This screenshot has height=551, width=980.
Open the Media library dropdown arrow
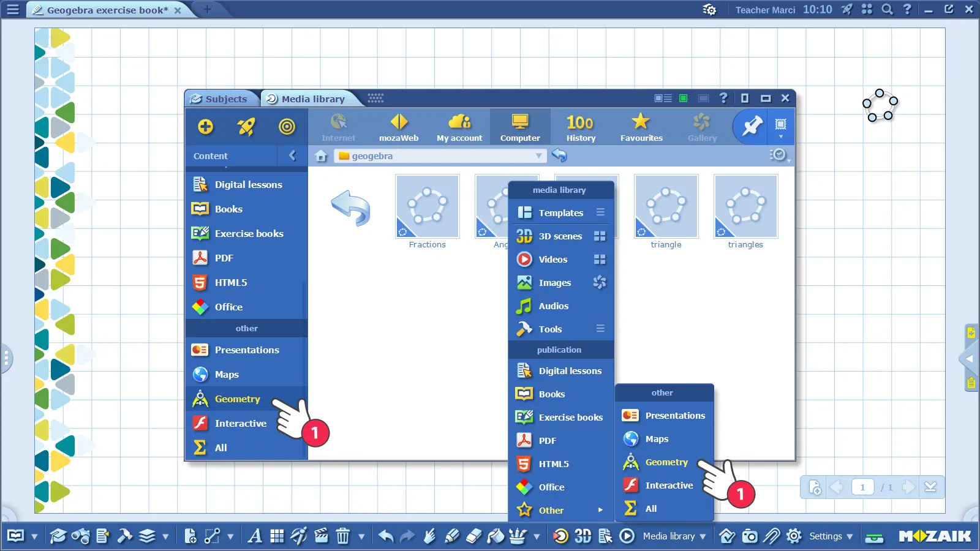[x=703, y=537]
